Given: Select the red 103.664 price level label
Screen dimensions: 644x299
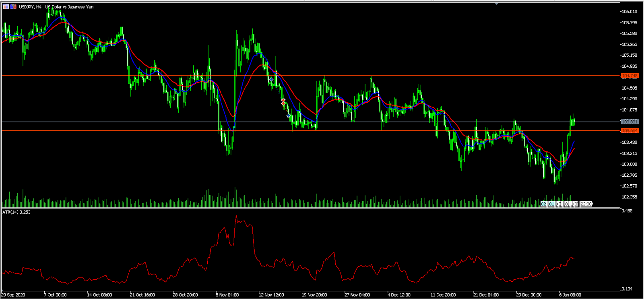Looking at the screenshot, I should tap(630, 131).
